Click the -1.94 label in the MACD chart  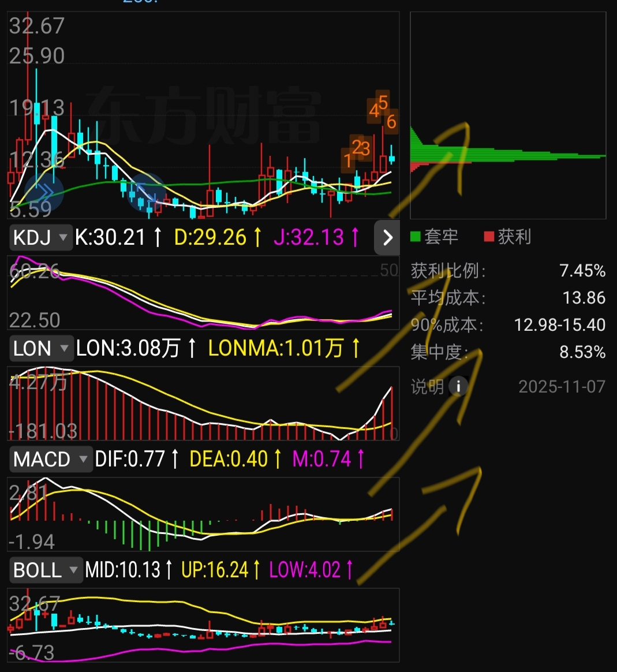tap(32, 542)
